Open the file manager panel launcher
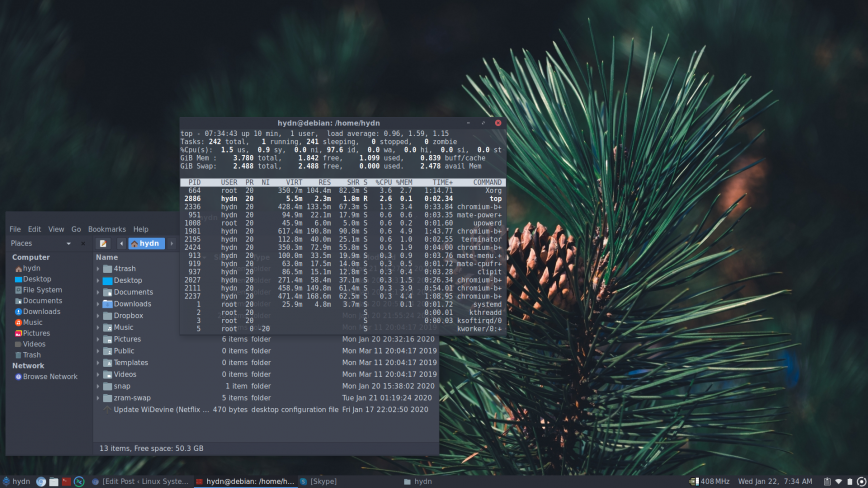The height and width of the screenshot is (488, 868). (x=54, y=481)
